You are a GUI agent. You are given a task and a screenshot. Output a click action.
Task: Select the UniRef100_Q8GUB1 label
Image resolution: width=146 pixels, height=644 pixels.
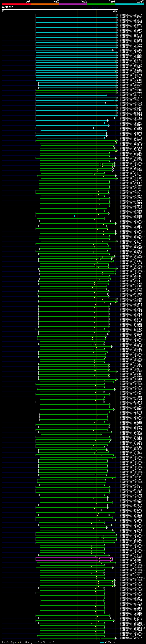click(x=131, y=50)
